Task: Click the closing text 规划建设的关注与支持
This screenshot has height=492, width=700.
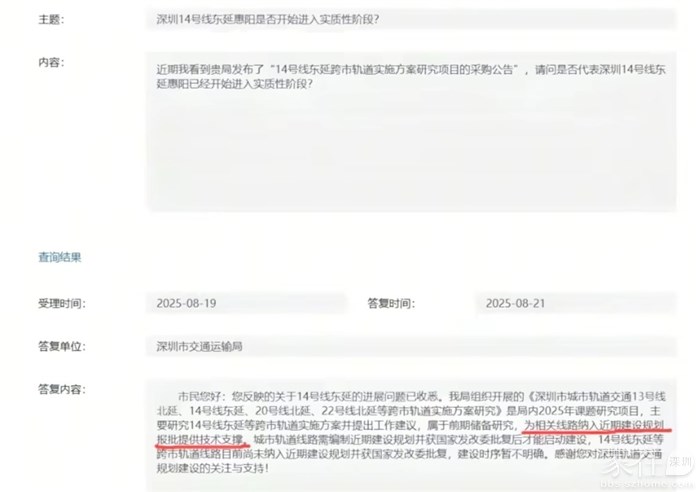Action: coord(210,468)
